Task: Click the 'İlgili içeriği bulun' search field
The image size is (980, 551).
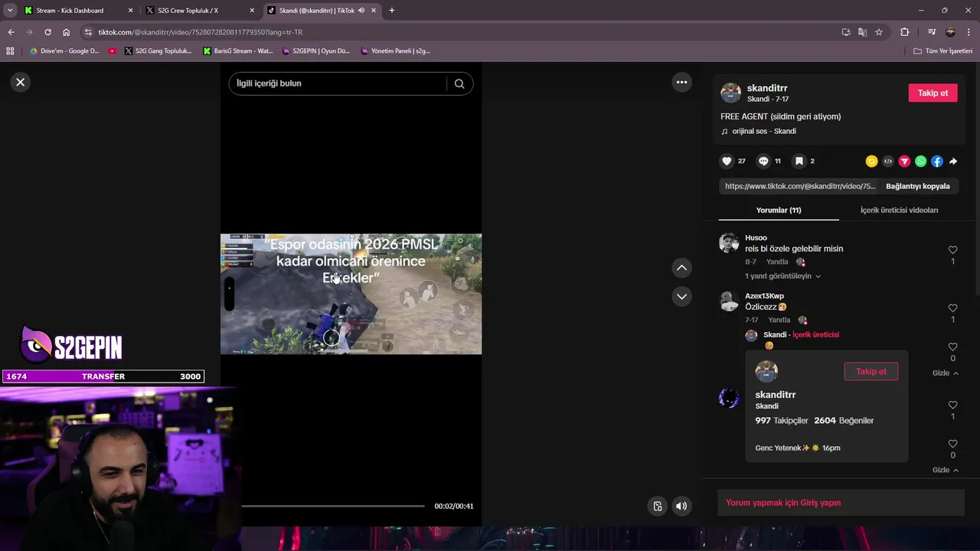Action: click(337, 83)
